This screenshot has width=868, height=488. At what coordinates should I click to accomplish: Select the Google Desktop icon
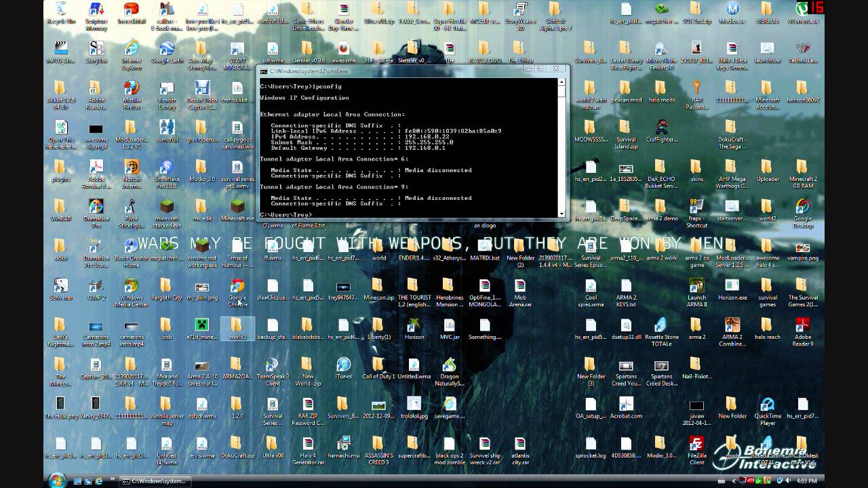coord(802,213)
